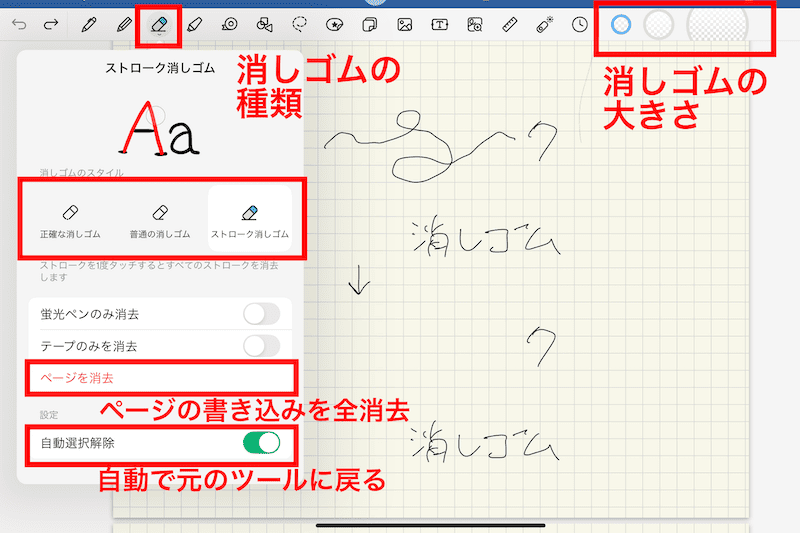Screen dimensions: 800x533
Task: Choose the Tape tool
Action: pyautogui.click(x=229, y=23)
